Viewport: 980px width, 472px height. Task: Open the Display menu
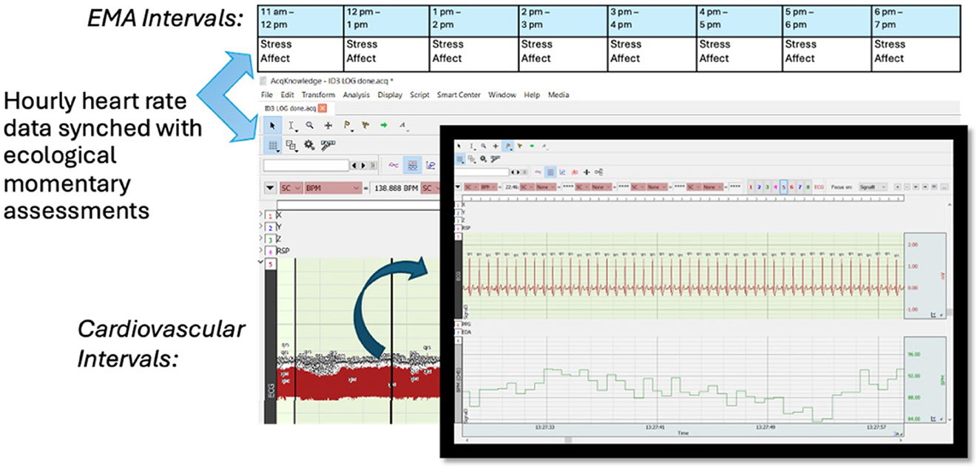coord(390,95)
